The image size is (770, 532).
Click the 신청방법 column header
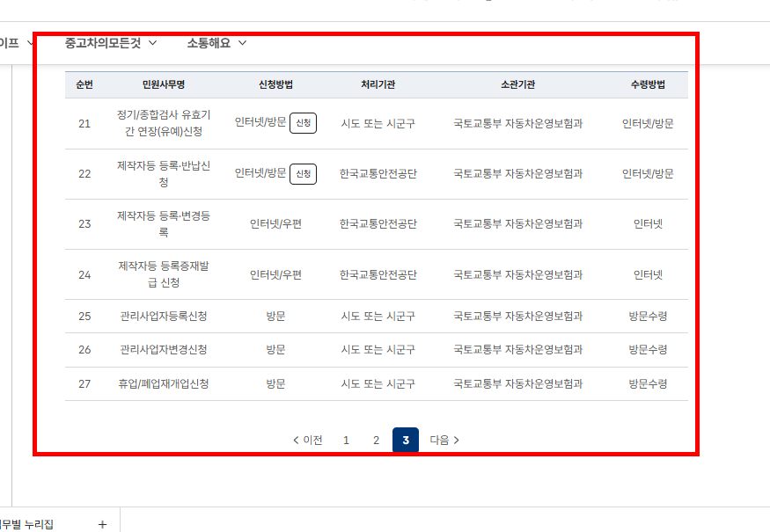click(x=273, y=84)
